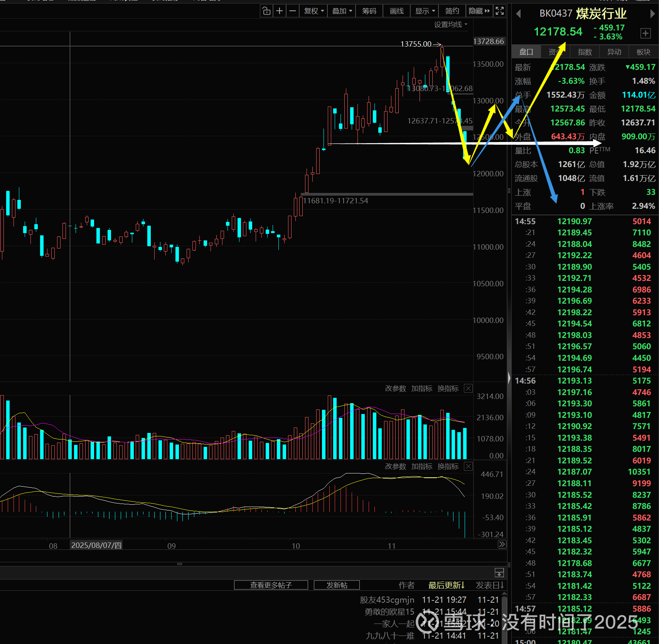Click the 下跌 count 33
This screenshot has height=644, width=659.
click(651, 192)
